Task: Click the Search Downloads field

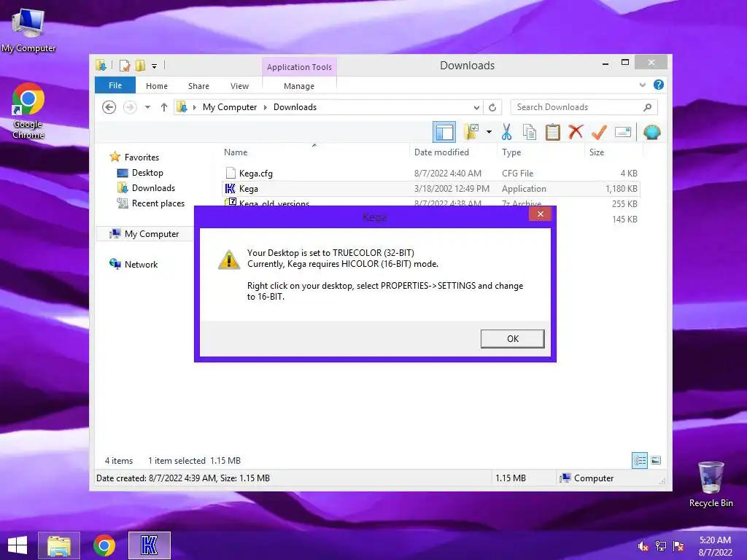Action: pos(584,107)
